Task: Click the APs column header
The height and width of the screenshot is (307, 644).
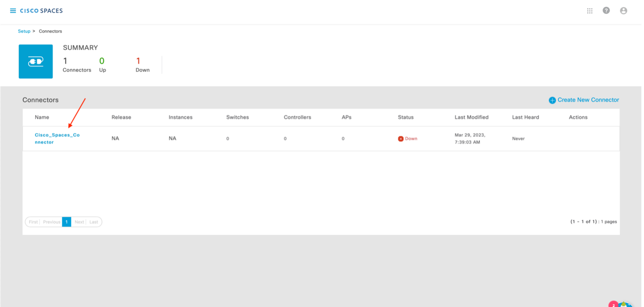Action: (x=347, y=117)
